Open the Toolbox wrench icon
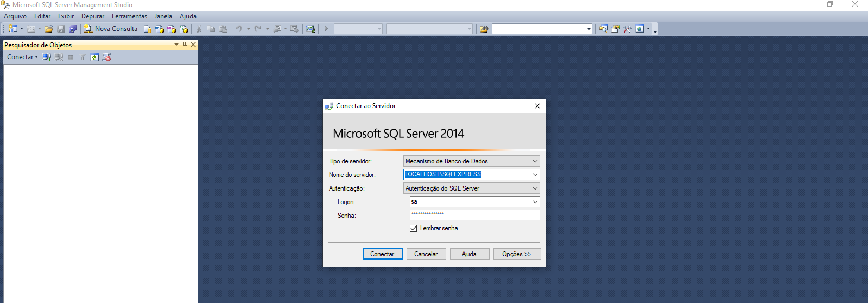This screenshot has height=303, width=868. [627, 29]
